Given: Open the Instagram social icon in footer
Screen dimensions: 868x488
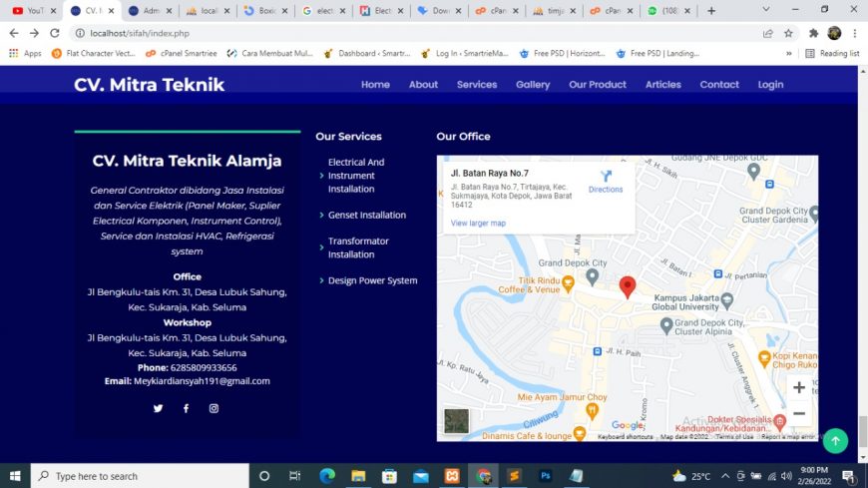Looking at the screenshot, I should (x=214, y=408).
